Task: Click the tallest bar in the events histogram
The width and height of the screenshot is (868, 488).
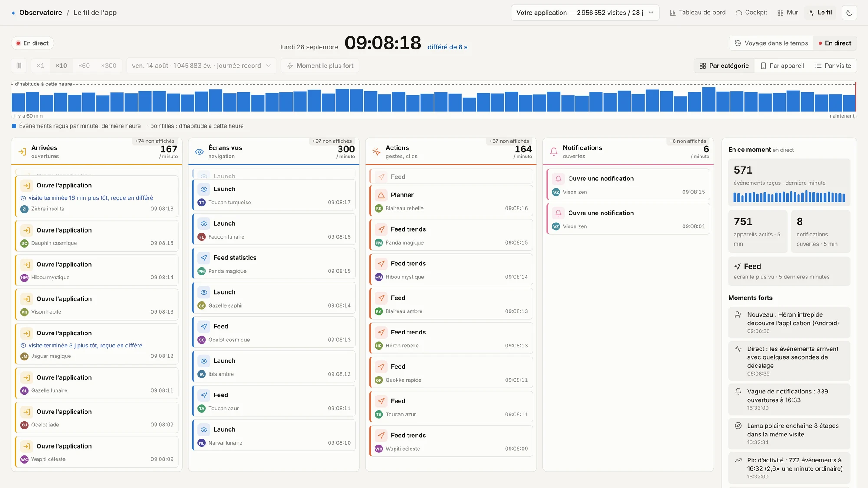Action: point(709,99)
